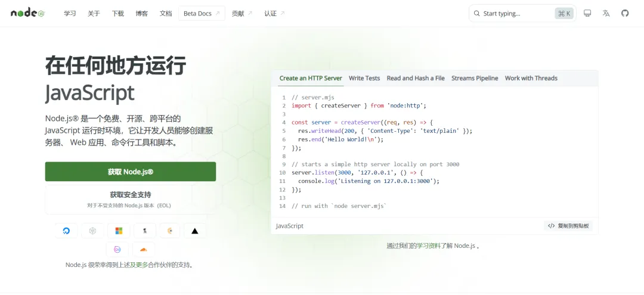This screenshot has height=295, width=644.
Task: Open the Microsoft partner logo
Action: [x=119, y=231]
